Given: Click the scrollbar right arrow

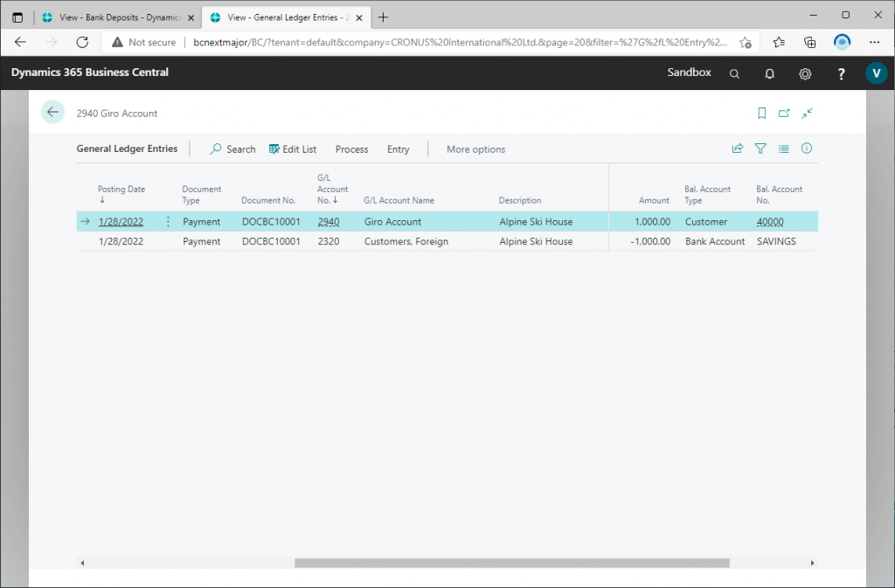Looking at the screenshot, I should point(812,563).
